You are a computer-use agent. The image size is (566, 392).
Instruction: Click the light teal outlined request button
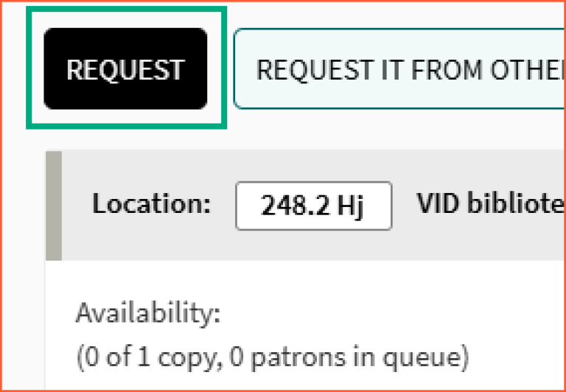click(399, 69)
